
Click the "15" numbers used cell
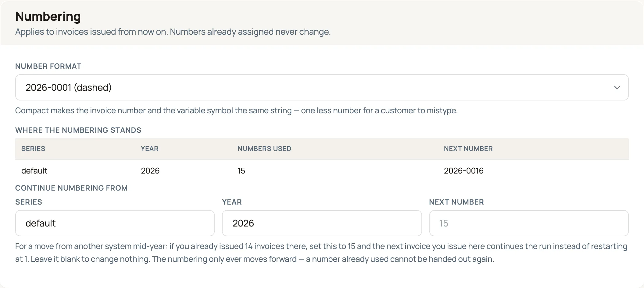241,171
